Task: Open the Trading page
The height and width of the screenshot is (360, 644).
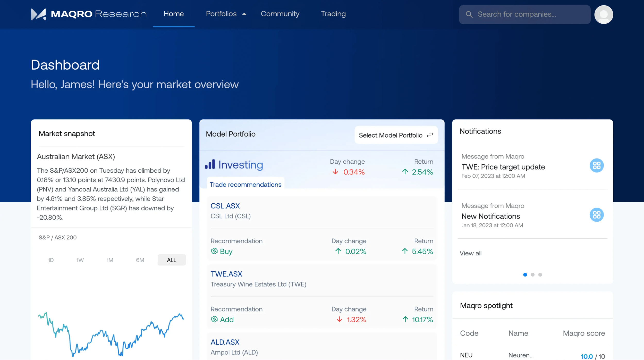Action: tap(333, 14)
